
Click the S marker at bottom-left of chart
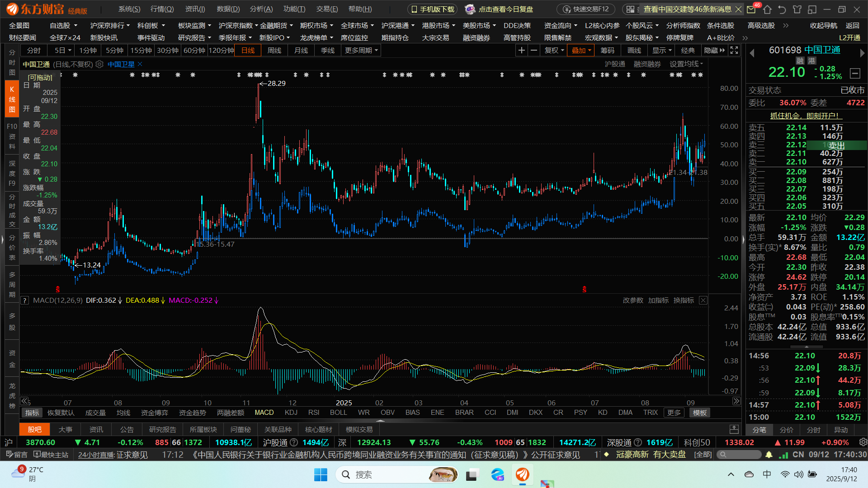click(x=57, y=289)
